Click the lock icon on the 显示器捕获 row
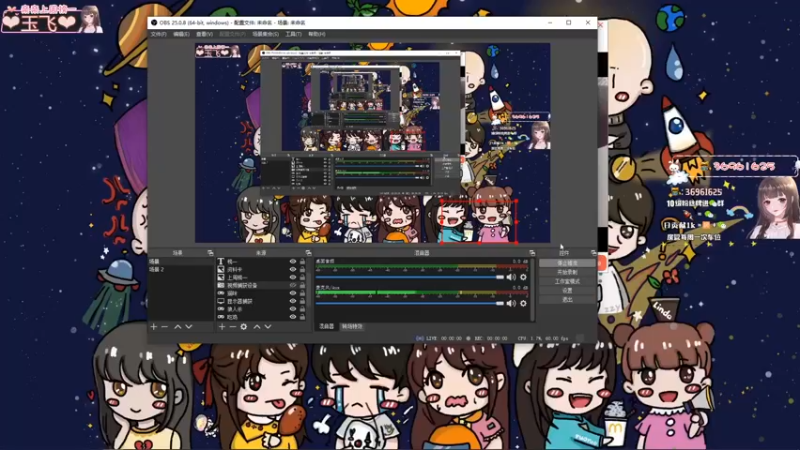 point(303,301)
